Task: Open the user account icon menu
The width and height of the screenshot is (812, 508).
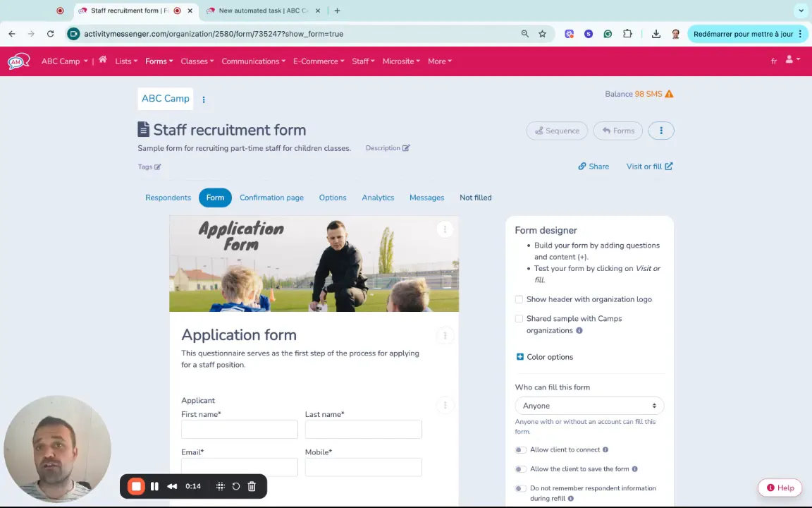Action: tap(791, 61)
